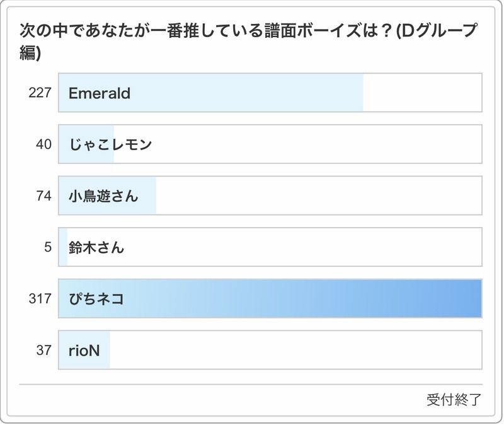Select the じゃこレモン option text
This screenshot has width=504, height=425.
110,144
